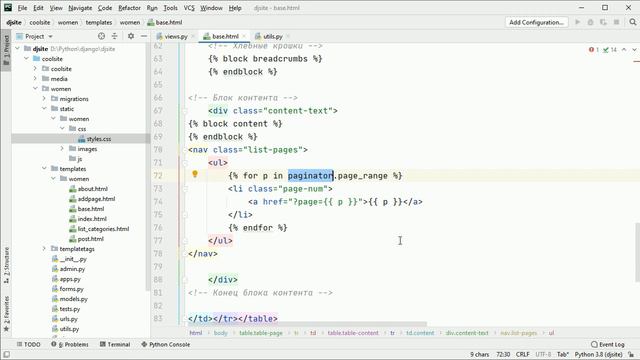Open the Refactor menu

(x=129, y=8)
